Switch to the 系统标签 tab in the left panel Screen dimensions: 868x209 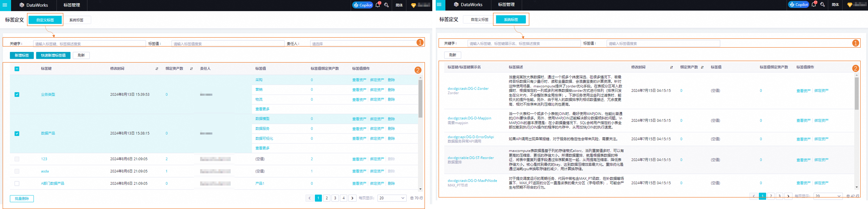[x=77, y=20]
